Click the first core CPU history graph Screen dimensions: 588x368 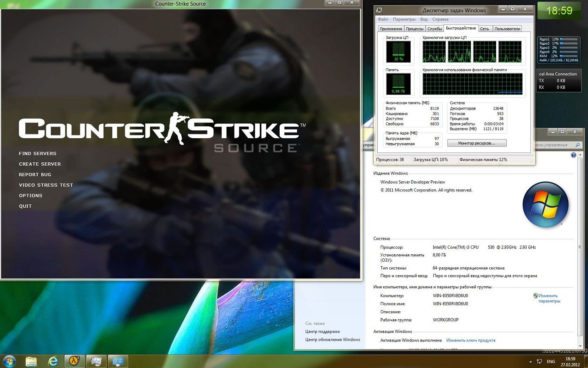click(434, 52)
